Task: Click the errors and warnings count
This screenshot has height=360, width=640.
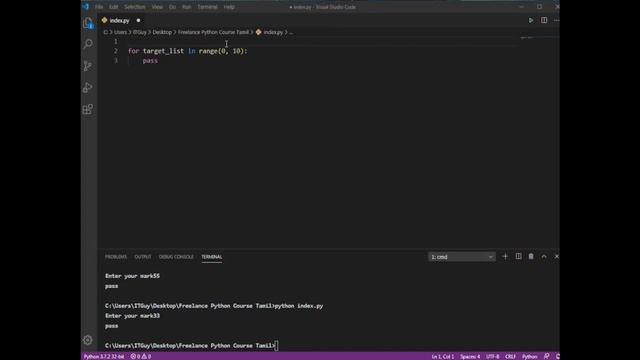Action: tap(141, 356)
